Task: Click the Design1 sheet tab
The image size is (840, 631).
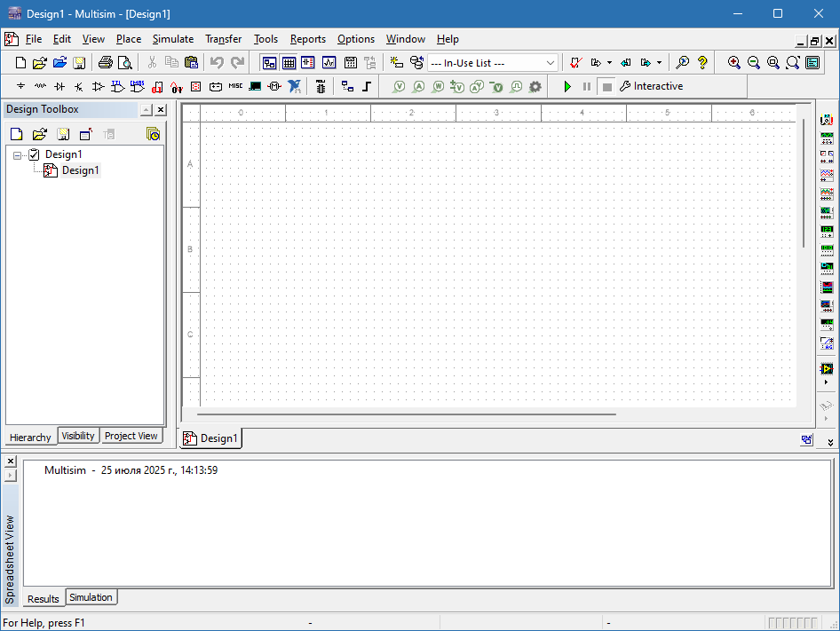Action: (210, 438)
